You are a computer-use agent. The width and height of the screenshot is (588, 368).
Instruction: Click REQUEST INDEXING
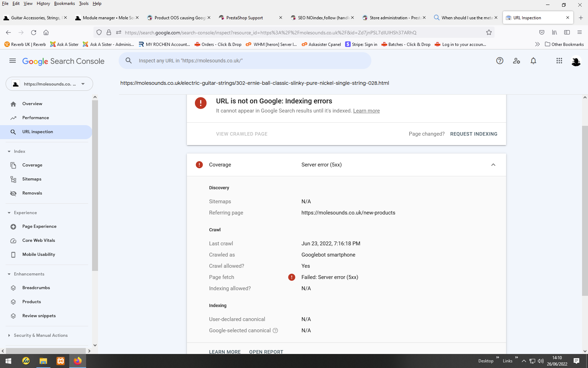[474, 134]
